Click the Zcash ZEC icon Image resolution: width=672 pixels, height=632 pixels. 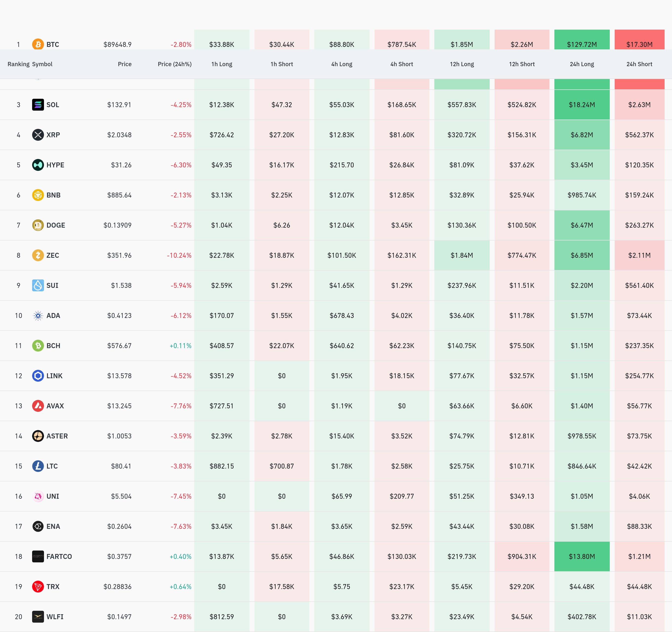click(38, 255)
